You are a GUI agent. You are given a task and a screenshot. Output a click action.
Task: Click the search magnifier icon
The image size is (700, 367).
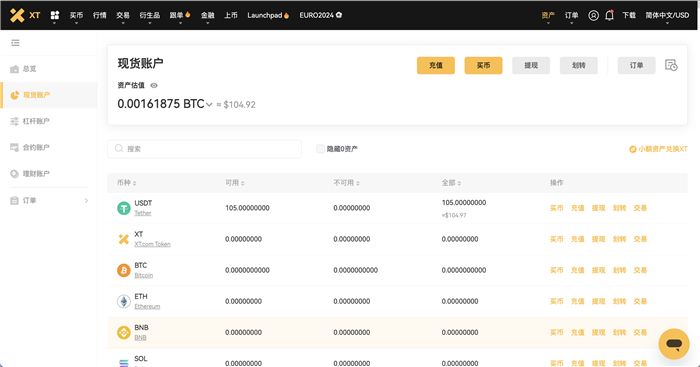pyautogui.click(x=119, y=148)
